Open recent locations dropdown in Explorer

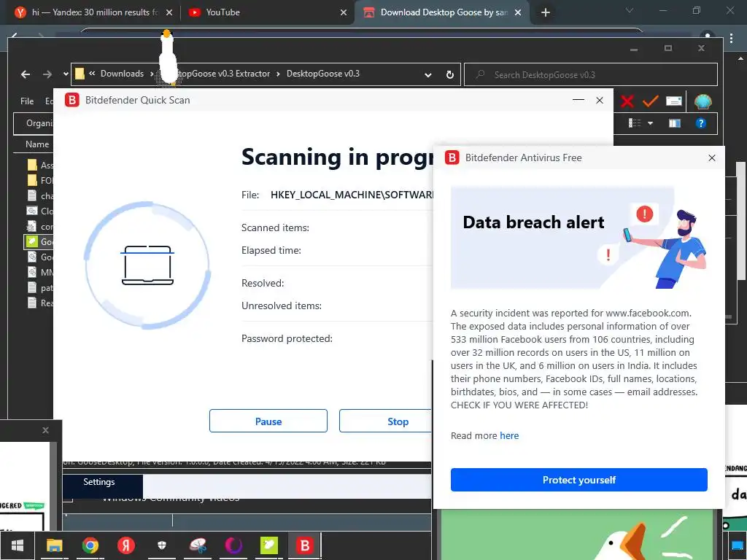66,74
